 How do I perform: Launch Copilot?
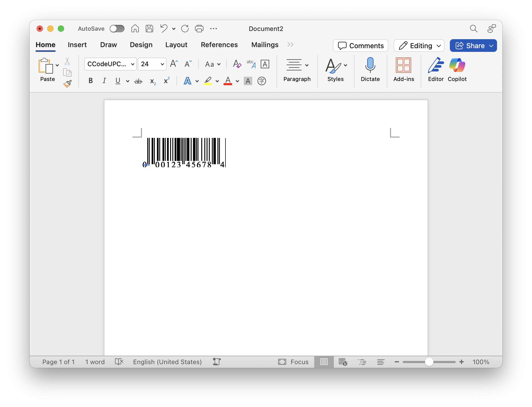(457, 70)
